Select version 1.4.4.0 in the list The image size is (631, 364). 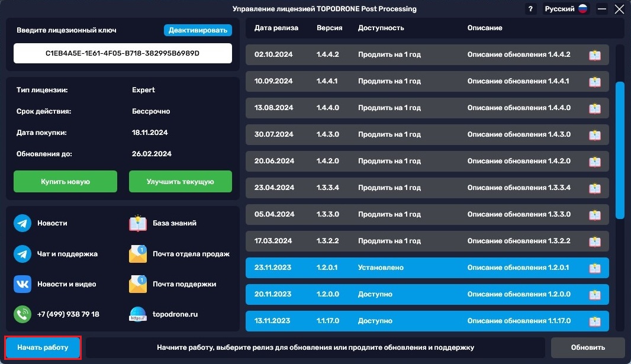[x=427, y=108]
